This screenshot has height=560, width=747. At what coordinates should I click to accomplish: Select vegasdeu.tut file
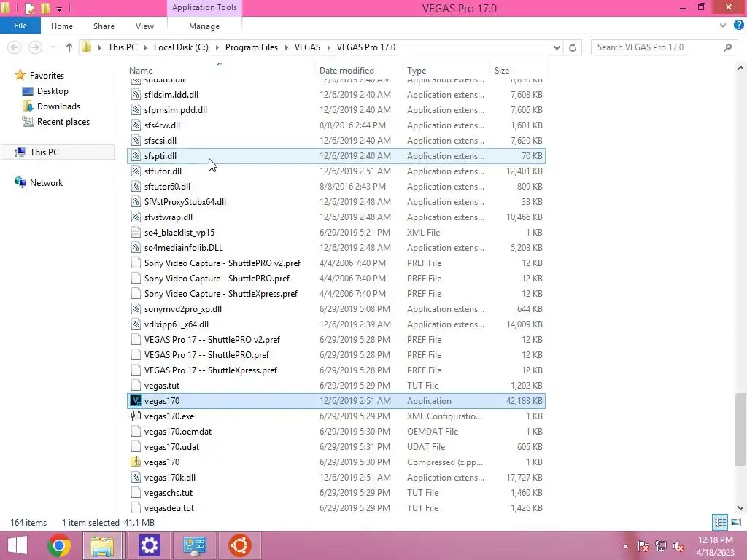[336, 508]
